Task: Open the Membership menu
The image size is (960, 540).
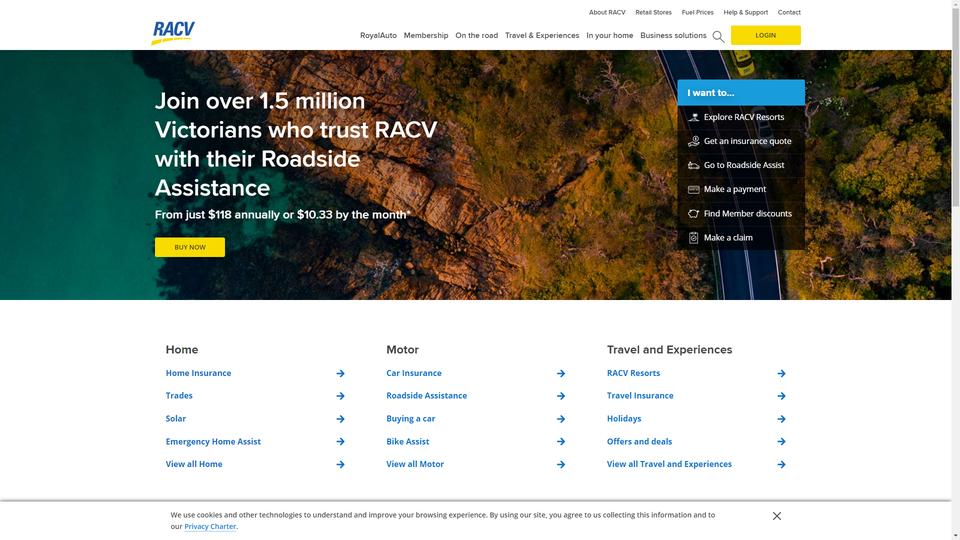Action: 426,36
